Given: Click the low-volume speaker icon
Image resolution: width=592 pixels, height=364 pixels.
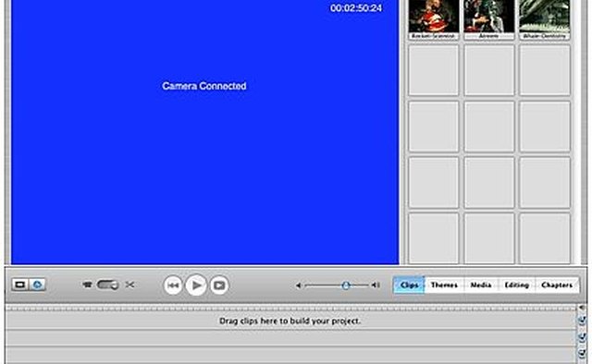Looking at the screenshot, I should click(x=298, y=285).
